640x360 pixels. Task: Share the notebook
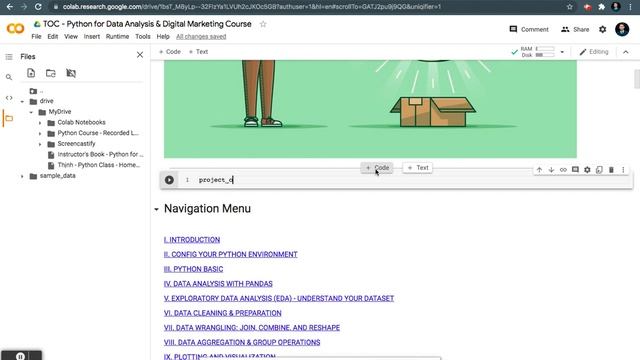(x=575, y=29)
